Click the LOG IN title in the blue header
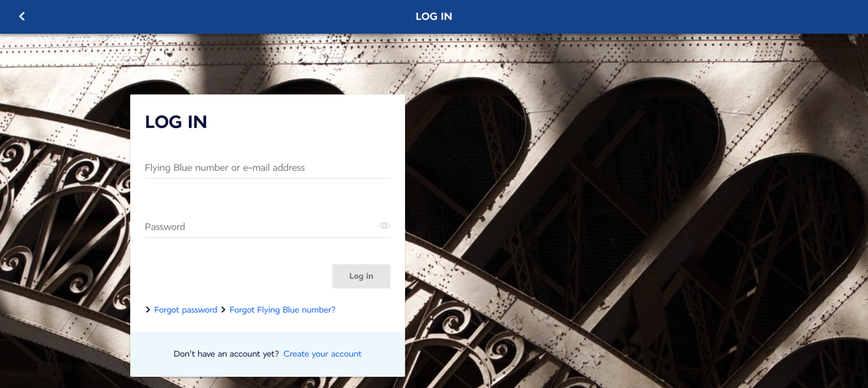The width and height of the screenshot is (868, 388). coord(433,16)
